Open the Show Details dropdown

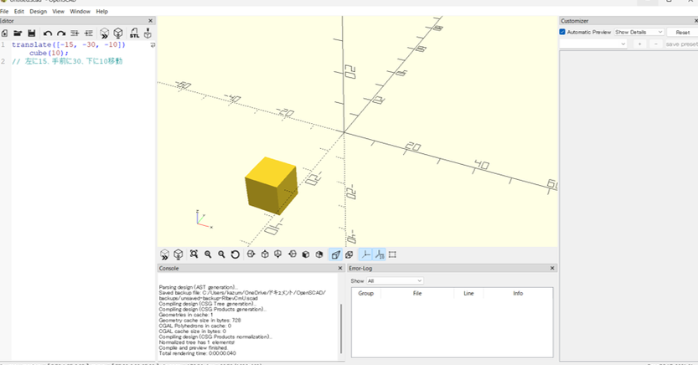coord(639,32)
